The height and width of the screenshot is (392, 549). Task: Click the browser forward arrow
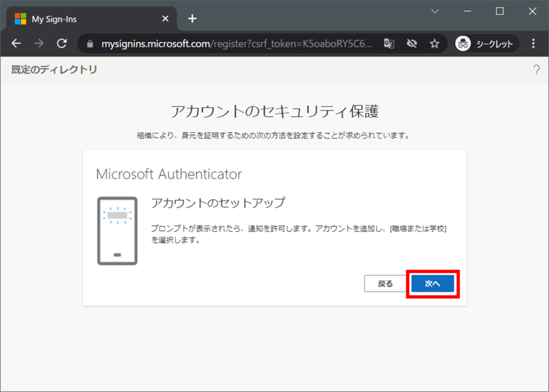(x=39, y=43)
